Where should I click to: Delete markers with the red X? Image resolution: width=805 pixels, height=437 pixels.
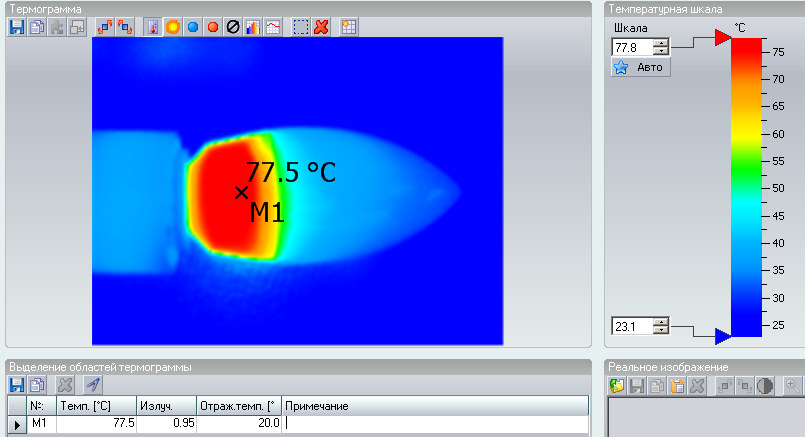click(x=321, y=27)
